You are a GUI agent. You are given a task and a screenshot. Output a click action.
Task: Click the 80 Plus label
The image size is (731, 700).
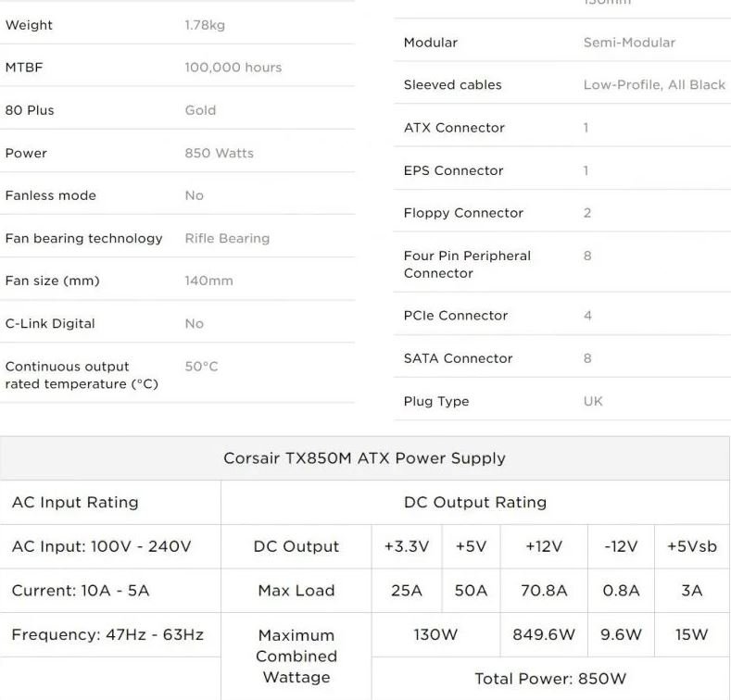(x=30, y=110)
